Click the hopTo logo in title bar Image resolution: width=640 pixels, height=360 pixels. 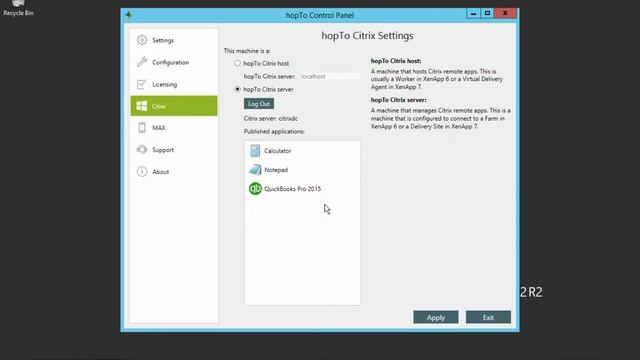tap(129, 15)
